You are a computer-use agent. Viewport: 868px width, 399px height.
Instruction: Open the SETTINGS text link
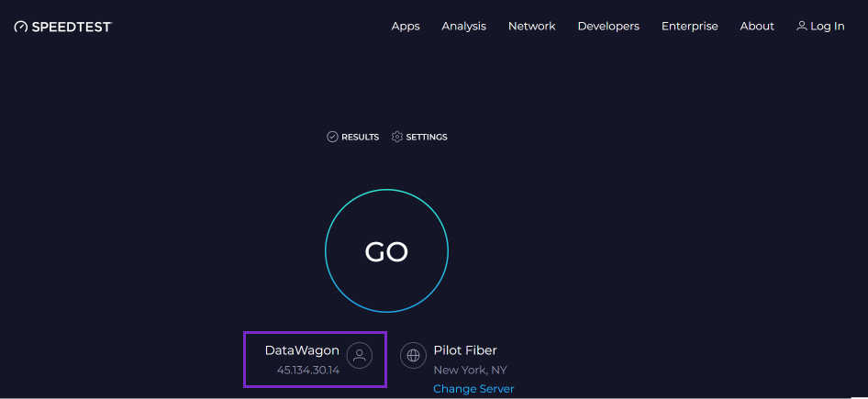click(427, 137)
